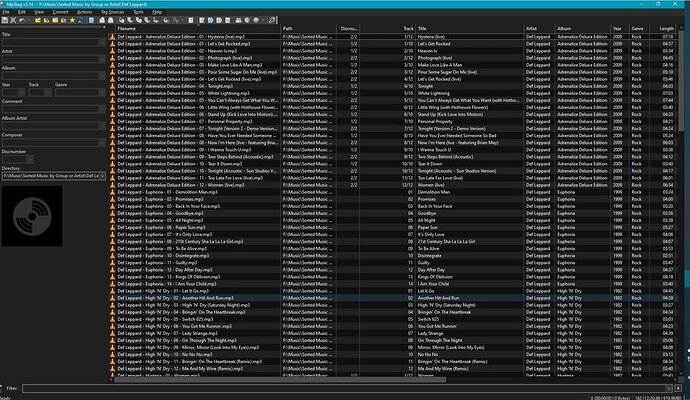Select title cell 'Switch 625'

pos(428,319)
